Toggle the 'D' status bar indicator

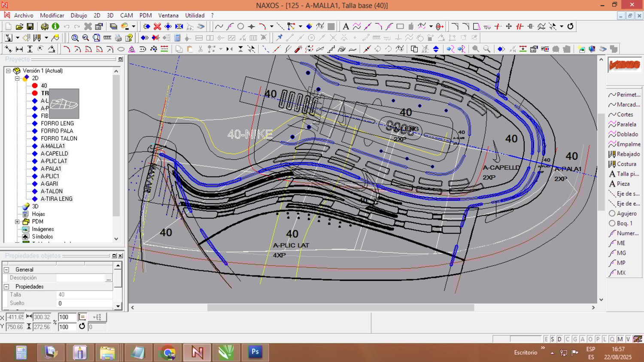tap(559, 339)
